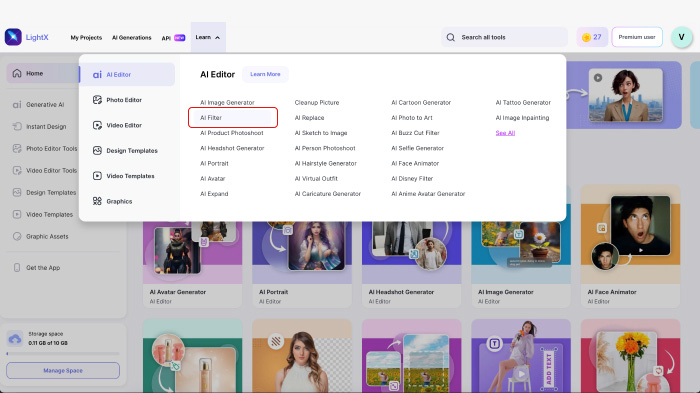Screen dimensions: 700x393
Task: Open Design Templates category icon
Action: pyautogui.click(x=97, y=151)
